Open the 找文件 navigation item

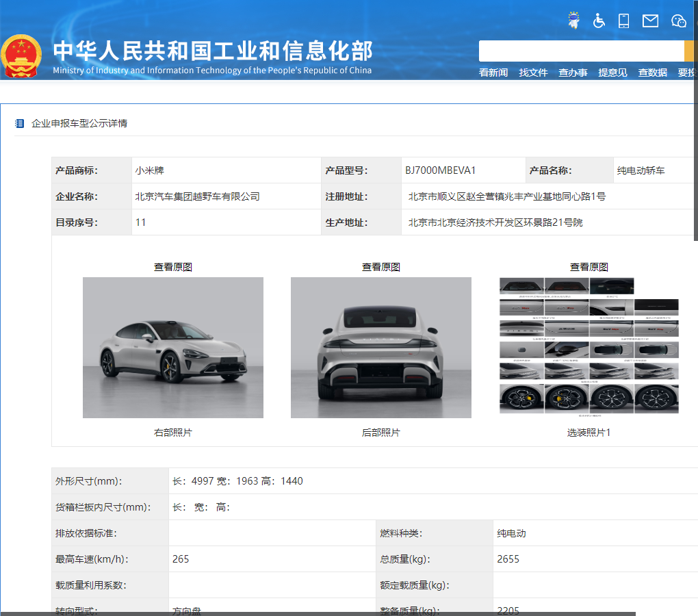pos(533,73)
